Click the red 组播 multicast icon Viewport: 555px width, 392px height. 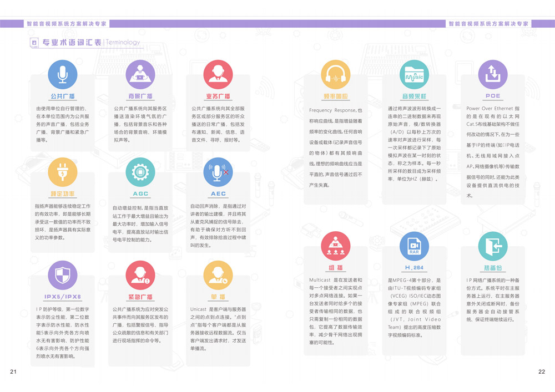tap(336, 246)
